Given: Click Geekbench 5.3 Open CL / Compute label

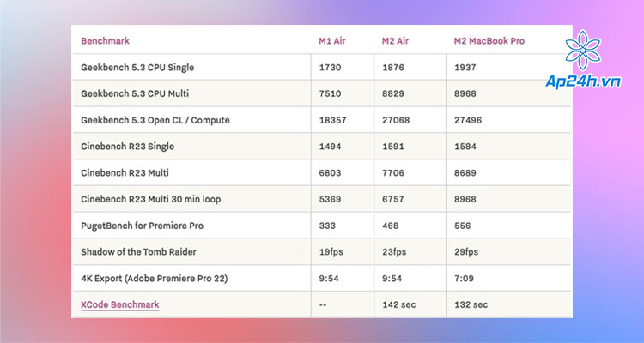Looking at the screenshot, I should 155,120.
